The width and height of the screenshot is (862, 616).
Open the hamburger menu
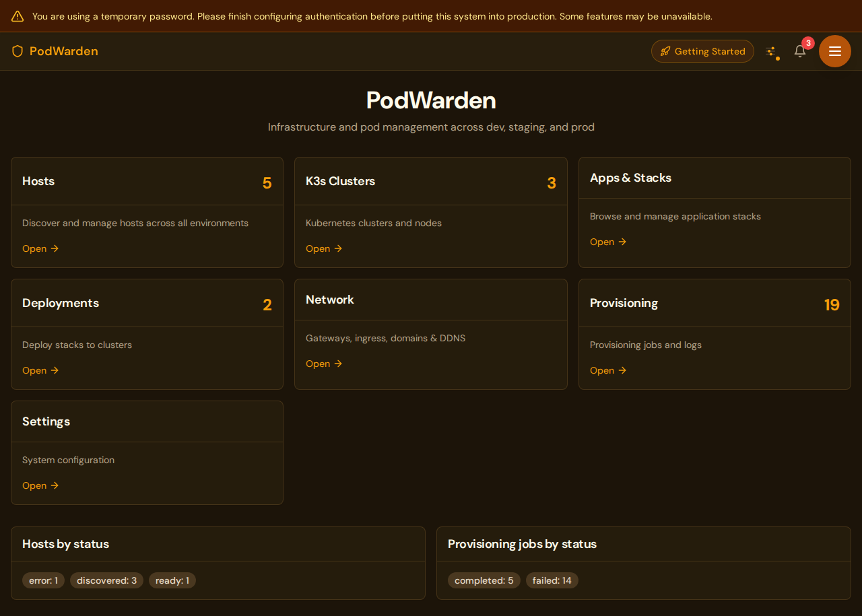pyautogui.click(x=834, y=50)
